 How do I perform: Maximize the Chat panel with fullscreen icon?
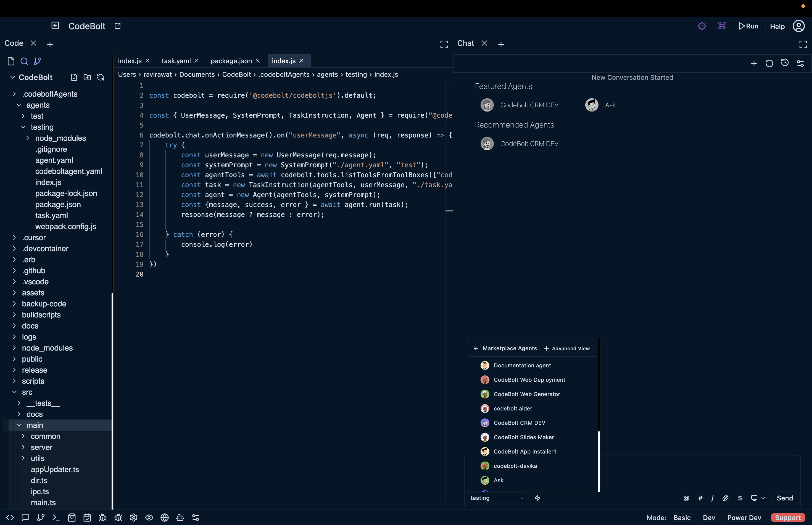[x=803, y=44]
